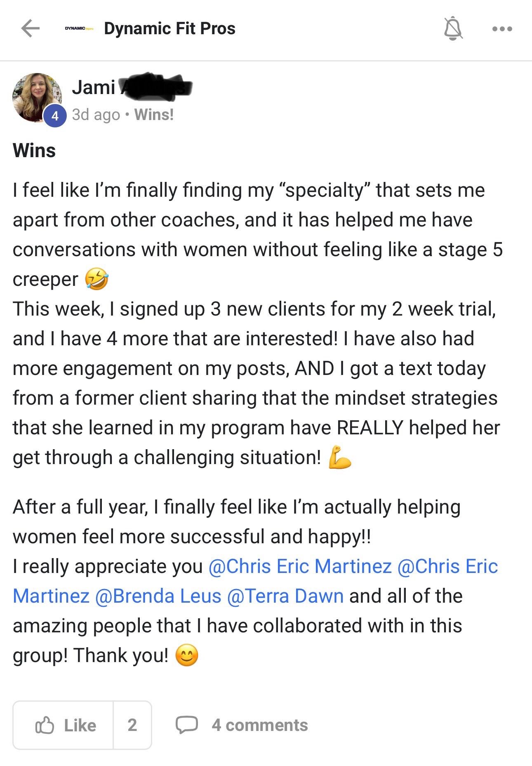View the 2 likes count
This screenshot has width=532, height=766.
click(x=132, y=725)
